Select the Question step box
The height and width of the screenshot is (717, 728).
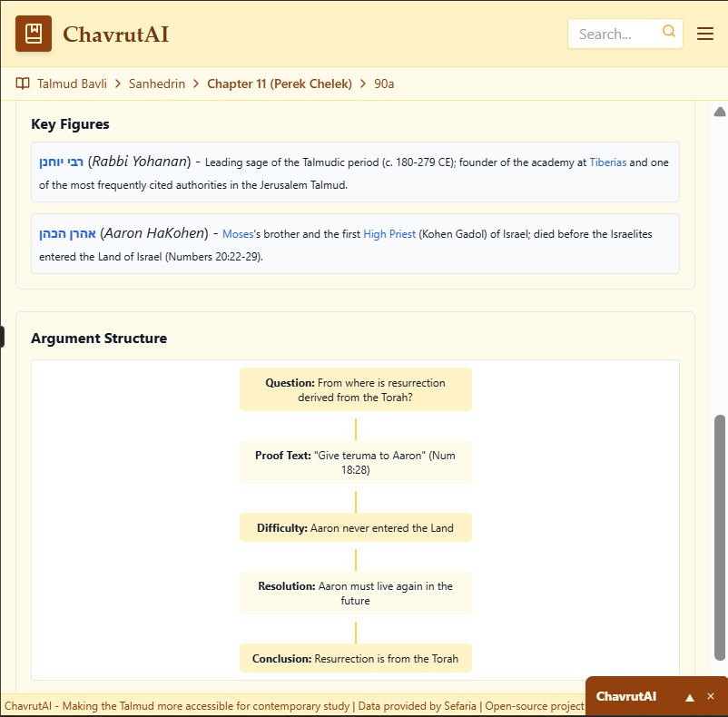[355, 390]
